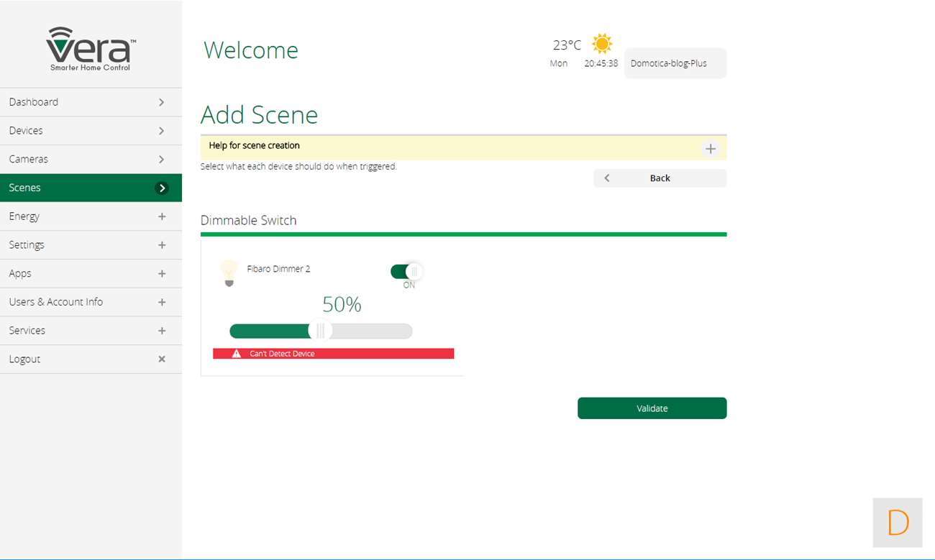Click the left arrow on the Back button
This screenshot has height=560, width=935.
click(x=607, y=178)
